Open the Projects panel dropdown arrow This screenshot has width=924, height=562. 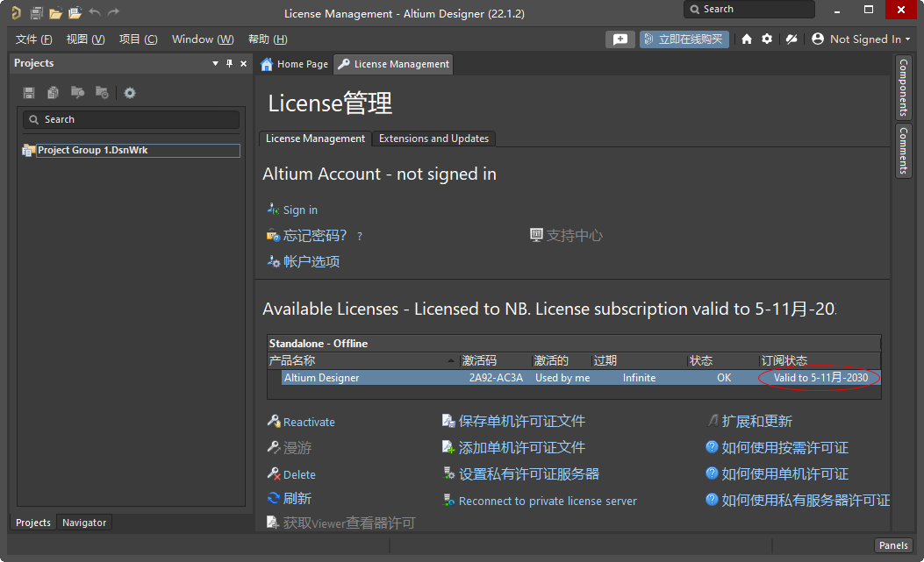215,63
